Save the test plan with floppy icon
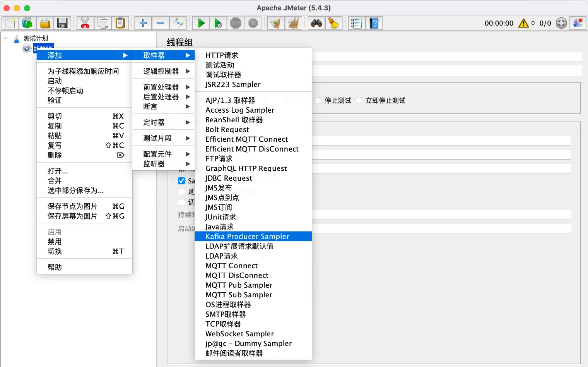Screen dimensions: 588x367 coord(62,23)
